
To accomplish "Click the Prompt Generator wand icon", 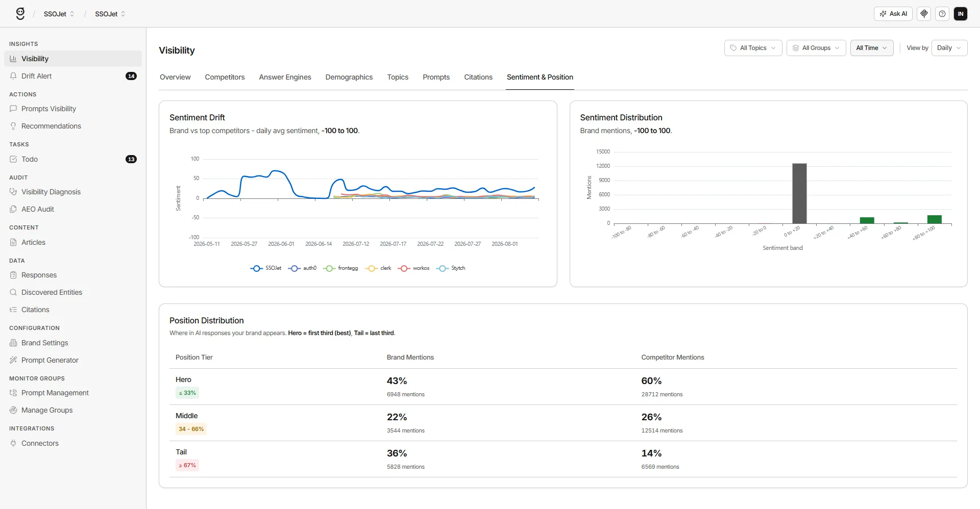I will point(13,360).
